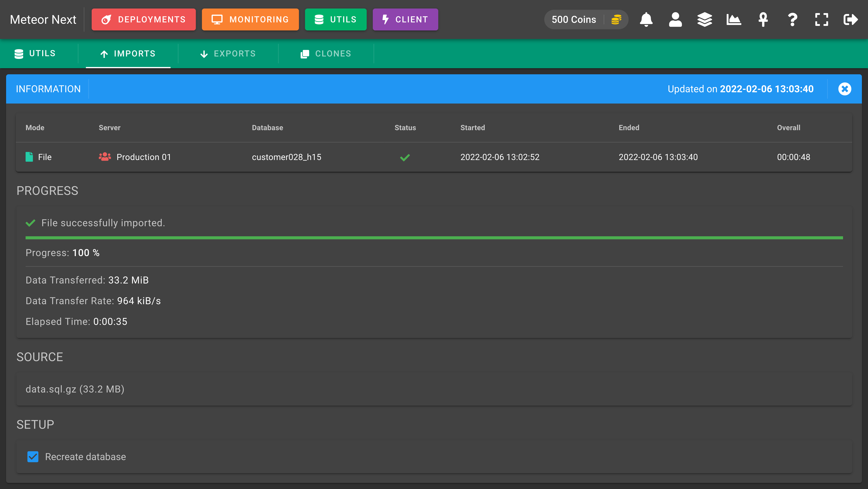
Task: Switch to the Imports tab
Action: (x=128, y=54)
